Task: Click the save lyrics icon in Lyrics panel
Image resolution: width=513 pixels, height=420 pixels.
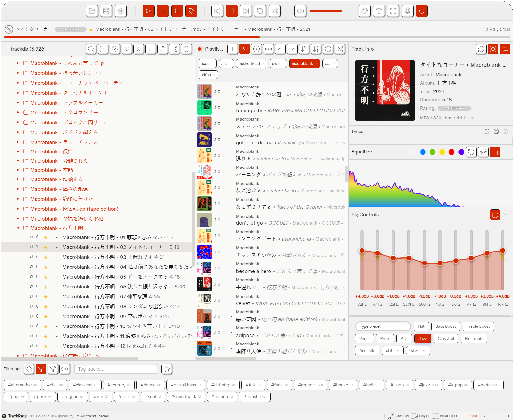Action: [x=496, y=131]
